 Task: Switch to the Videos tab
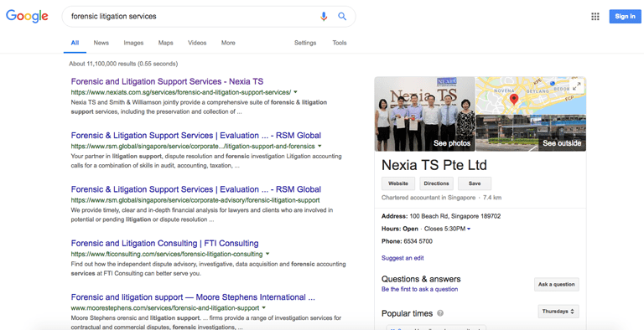tap(197, 43)
